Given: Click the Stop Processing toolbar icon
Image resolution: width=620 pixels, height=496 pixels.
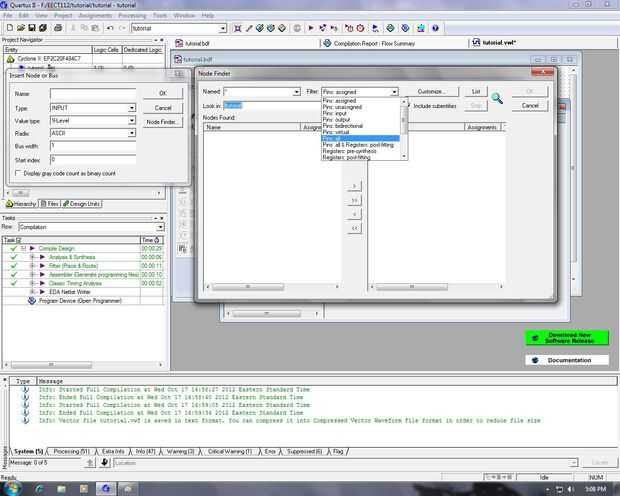Looking at the screenshot, I should 297,28.
